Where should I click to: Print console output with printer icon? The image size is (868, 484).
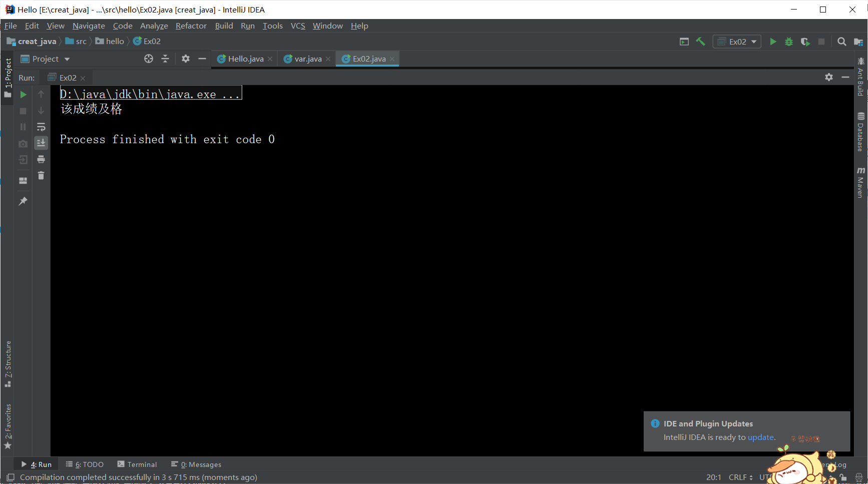pyautogui.click(x=41, y=159)
